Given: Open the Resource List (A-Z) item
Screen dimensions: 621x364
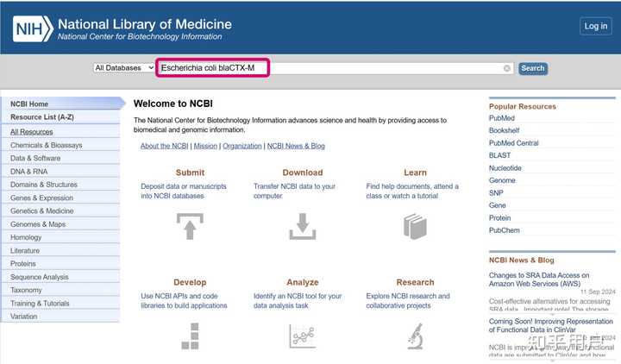Looking at the screenshot, I should pyautogui.click(x=42, y=117).
